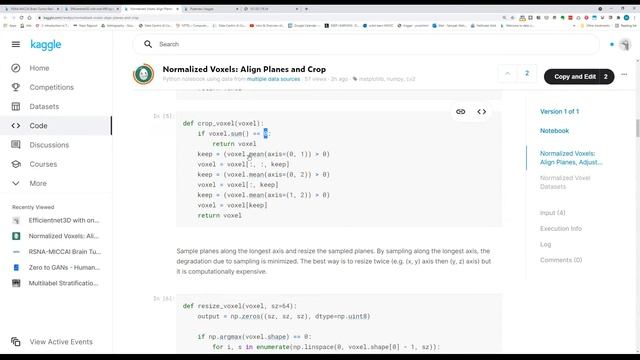This screenshot has width=640, height=360.
Task: Upvote the notebook with the arrow button
Action: [508, 73]
